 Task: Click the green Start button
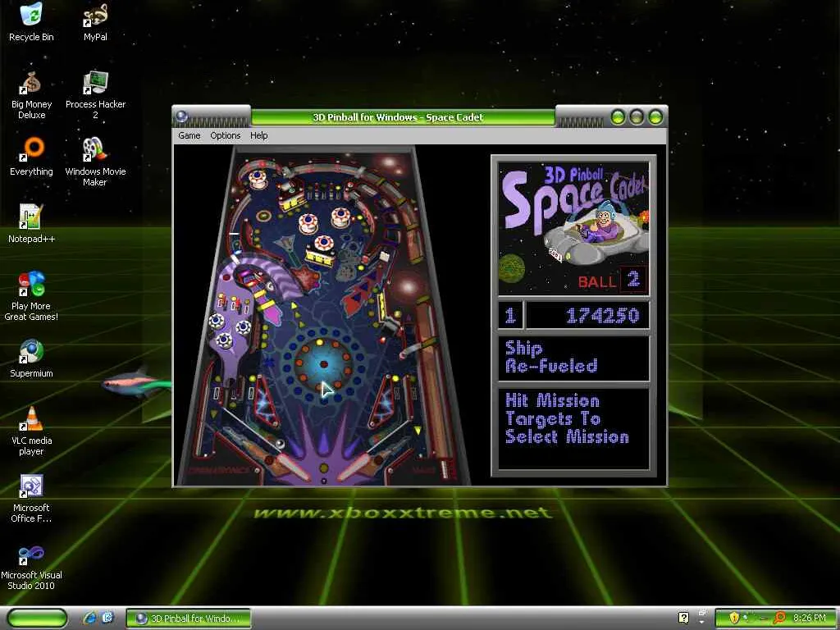(37, 618)
